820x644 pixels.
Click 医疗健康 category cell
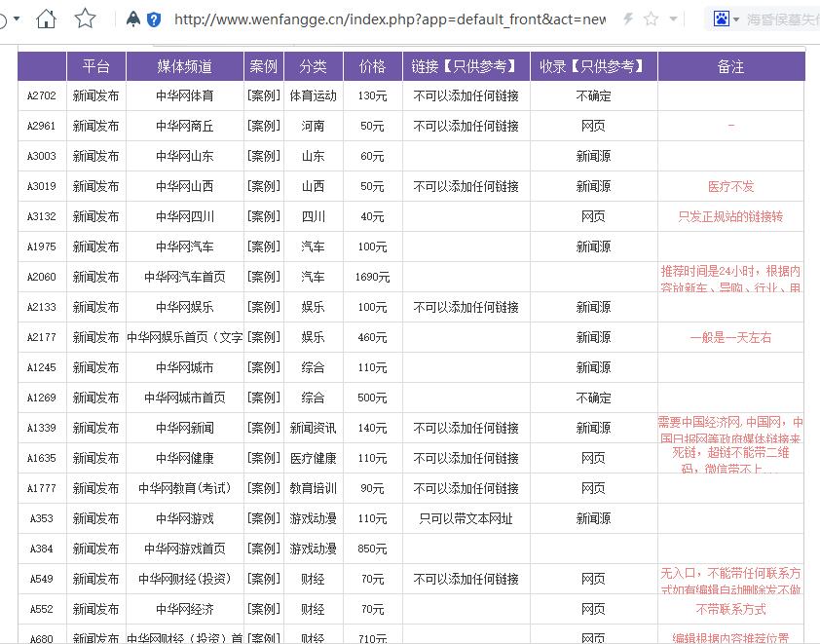pyautogui.click(x=314, y=458)
